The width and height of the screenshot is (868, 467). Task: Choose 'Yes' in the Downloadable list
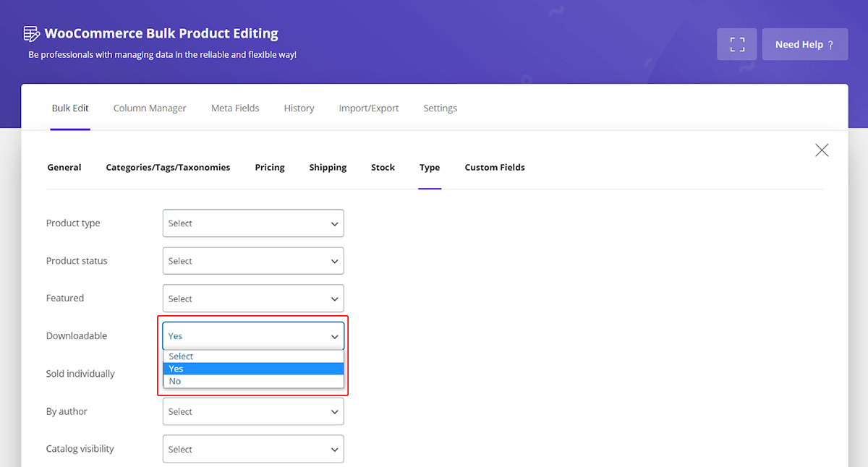253,369
